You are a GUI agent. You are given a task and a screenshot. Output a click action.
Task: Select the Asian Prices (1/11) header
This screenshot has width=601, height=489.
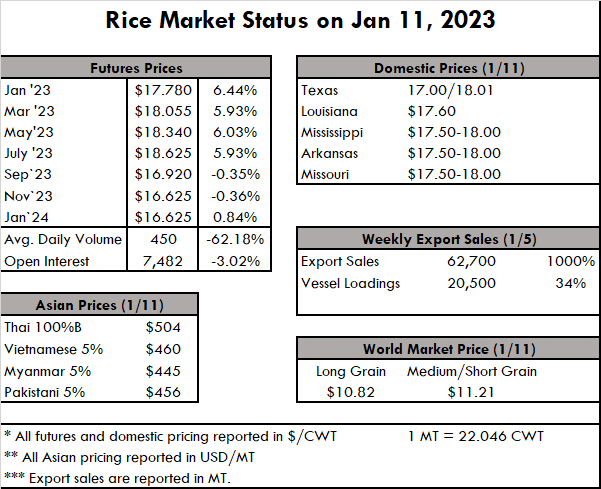click(99, 304)
